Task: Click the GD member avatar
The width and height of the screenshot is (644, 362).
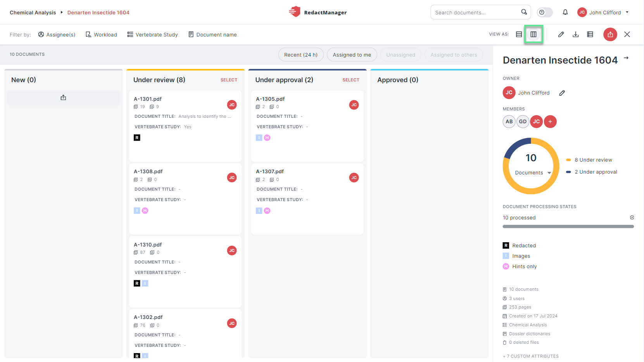Action: click(523, 122)
